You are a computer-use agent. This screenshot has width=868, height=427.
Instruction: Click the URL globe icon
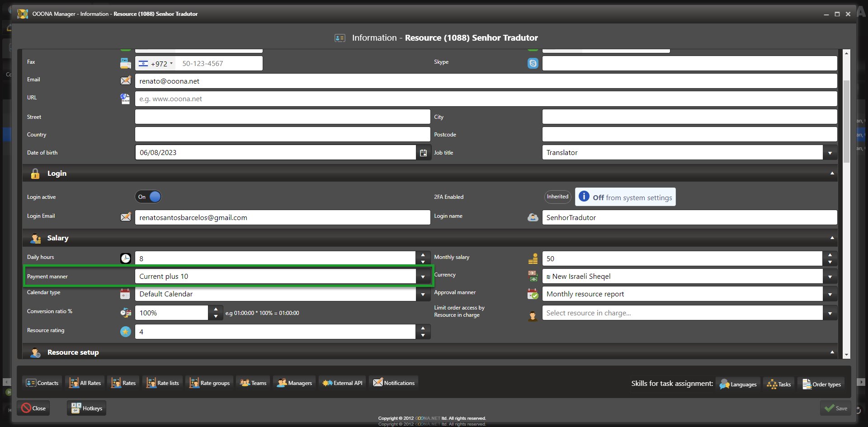pos(125,99)
